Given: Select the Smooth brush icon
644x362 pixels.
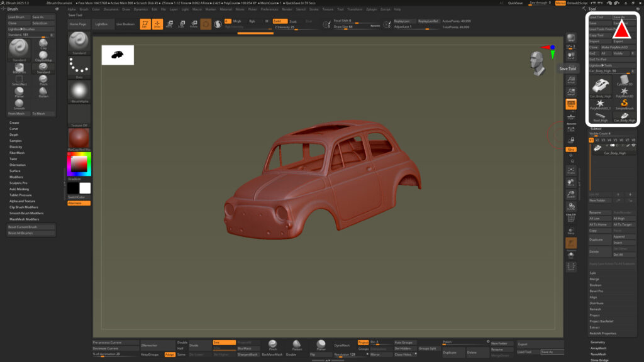Looking at the screenshot, I should [19, 102].
